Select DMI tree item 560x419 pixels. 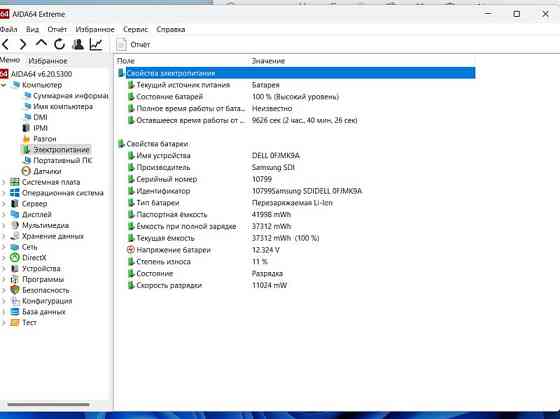point(40,117)
